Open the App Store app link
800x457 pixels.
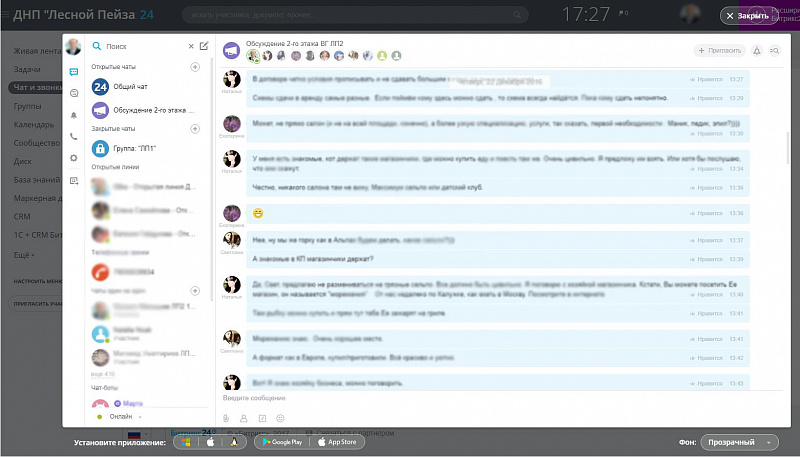[x=337, y=442]
